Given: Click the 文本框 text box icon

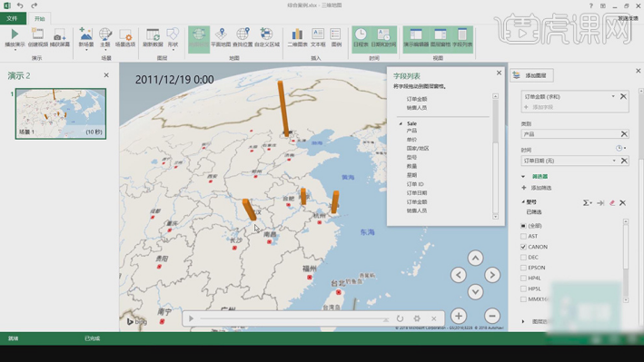Looking at the screenshot, I should coord(318,34).
